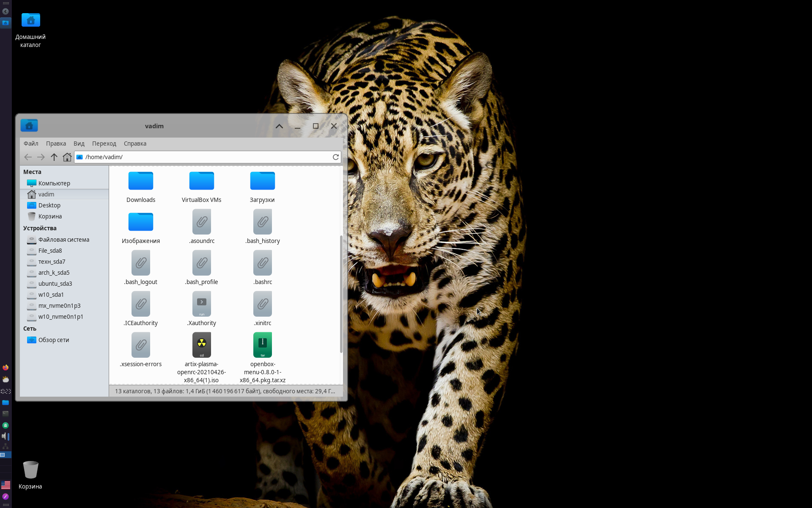Select the ubuntu_sda3 device
Image resolution: width=812 pixels, height=508 pixels.
(55, 284)
